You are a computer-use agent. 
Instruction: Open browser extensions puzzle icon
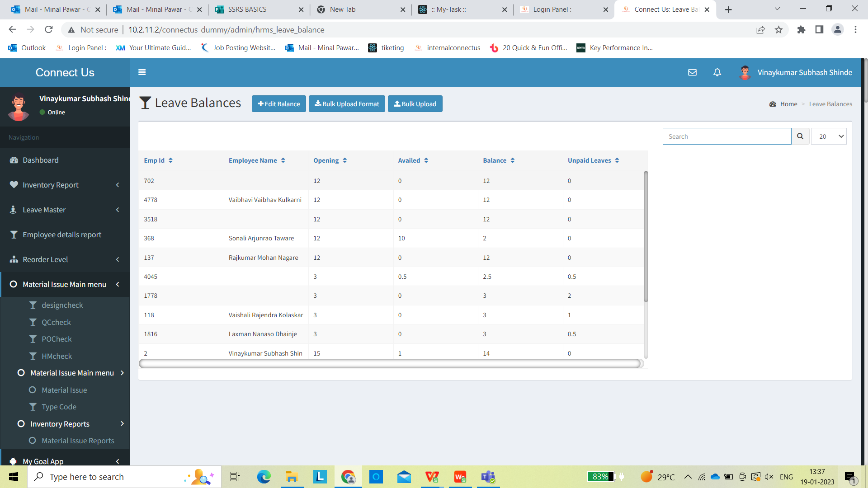pos(801,30)
